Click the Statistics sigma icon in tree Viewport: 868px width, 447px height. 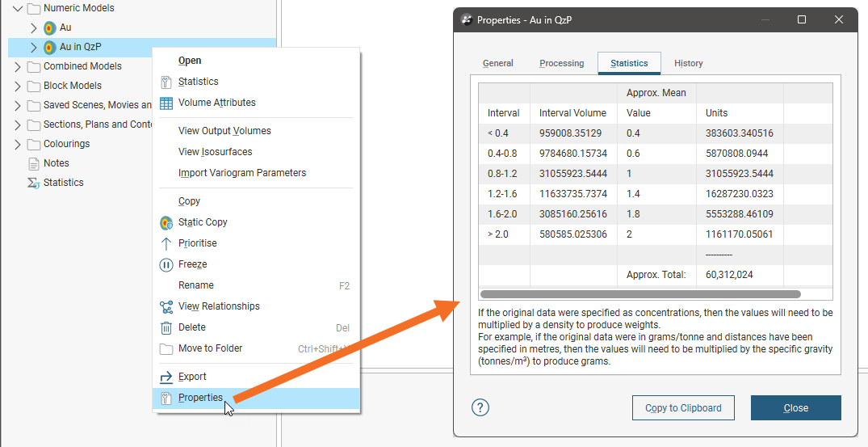click(34, 183)
